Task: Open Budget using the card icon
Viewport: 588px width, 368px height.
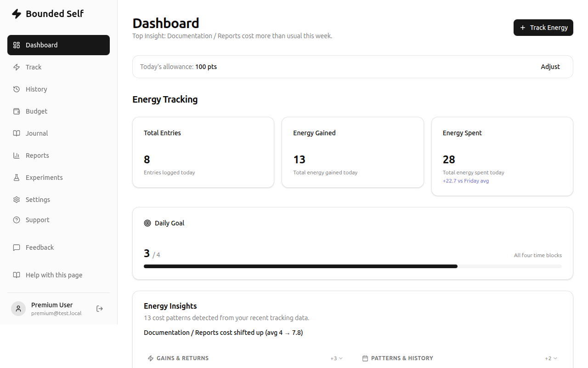Action: (17, 111)
